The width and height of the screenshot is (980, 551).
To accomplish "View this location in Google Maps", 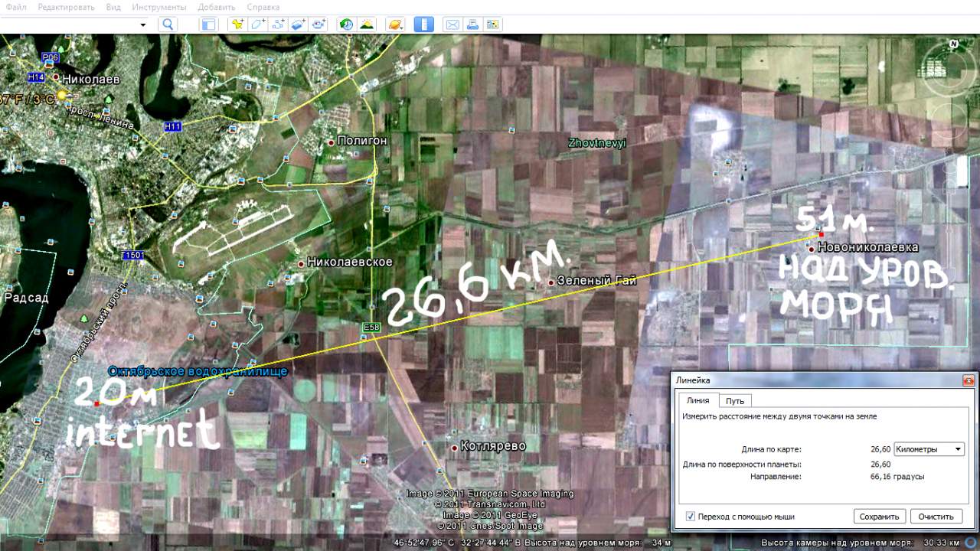I will tap(492, 24).
